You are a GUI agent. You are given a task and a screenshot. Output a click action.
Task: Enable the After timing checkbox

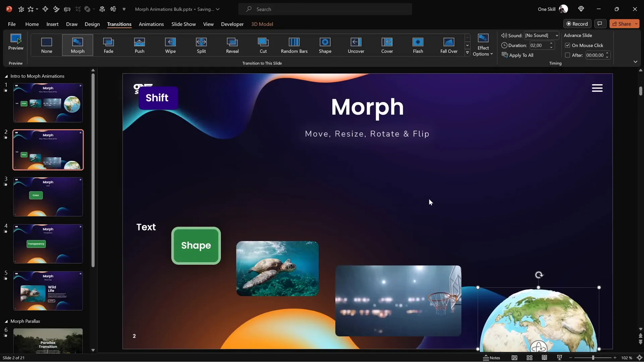click(x=568, y=55)
